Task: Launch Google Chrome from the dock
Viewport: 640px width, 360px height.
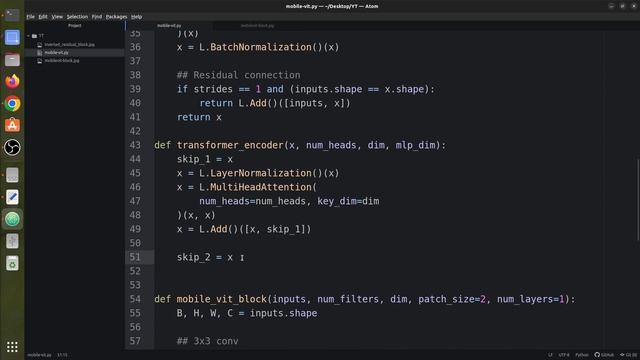Action: click(x=12, y=104)
